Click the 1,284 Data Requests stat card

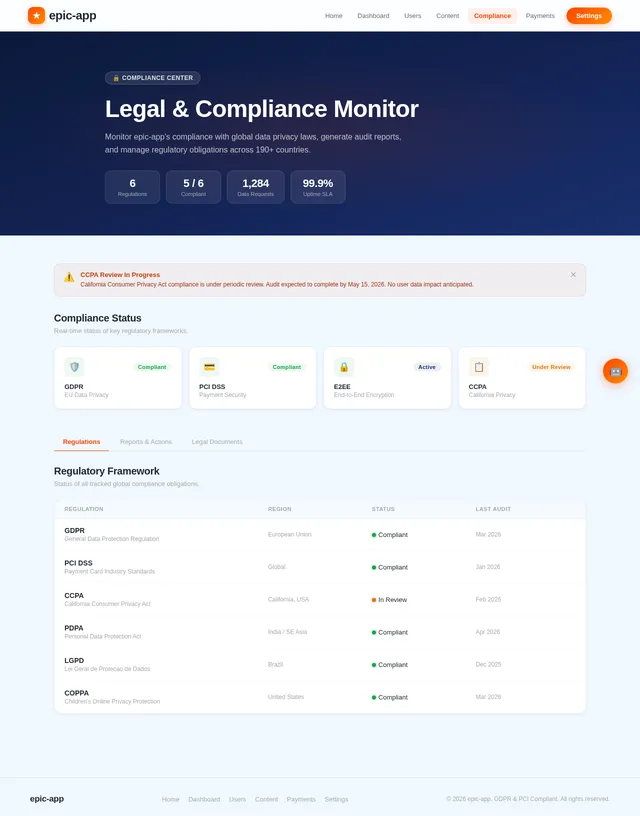tap(255, 187)
